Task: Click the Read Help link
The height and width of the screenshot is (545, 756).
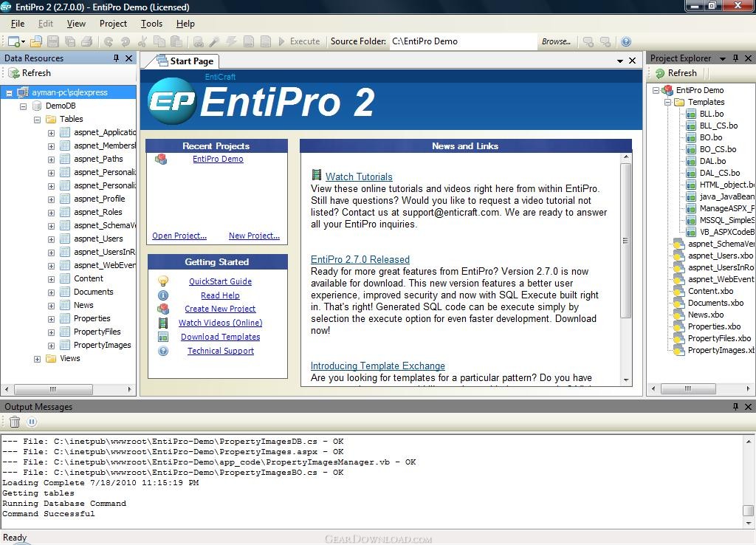Action: pyautogui.click(x=220, y=295)
